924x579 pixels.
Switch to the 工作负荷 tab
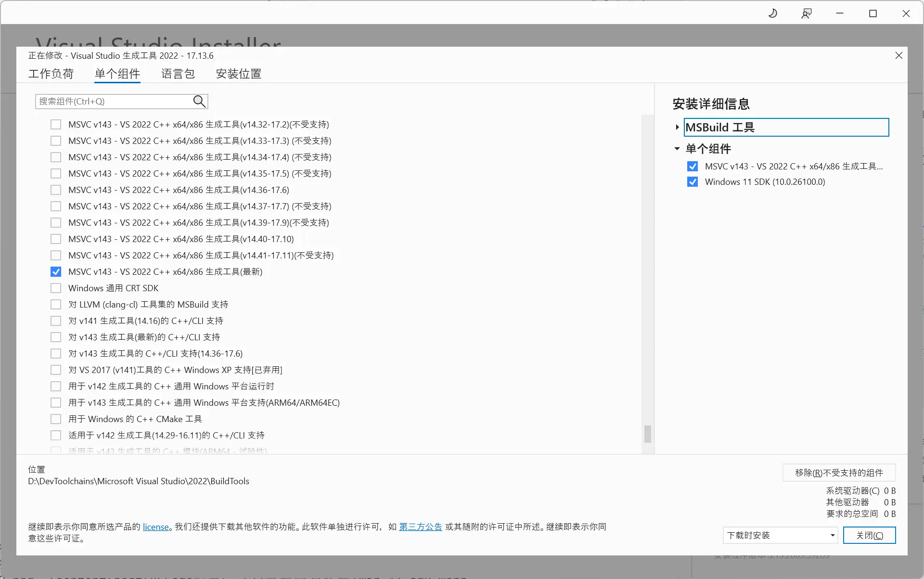coord(51,74)
